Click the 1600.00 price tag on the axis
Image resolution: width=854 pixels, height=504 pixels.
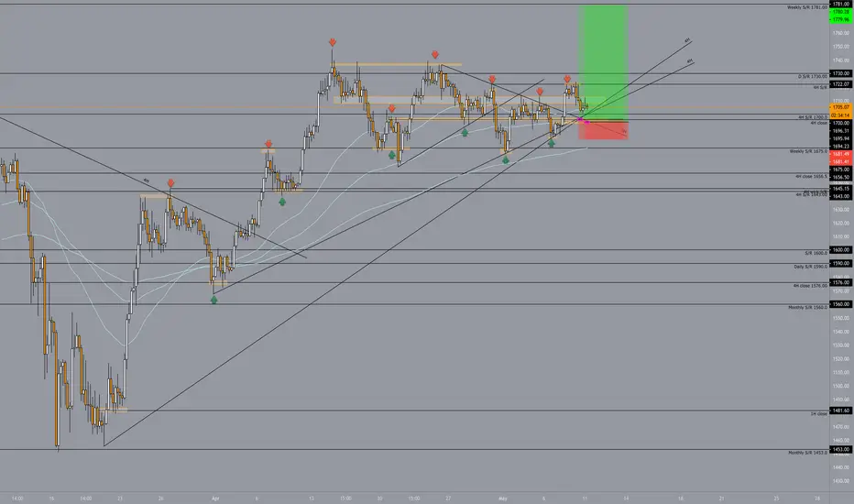tap(841, 249)
